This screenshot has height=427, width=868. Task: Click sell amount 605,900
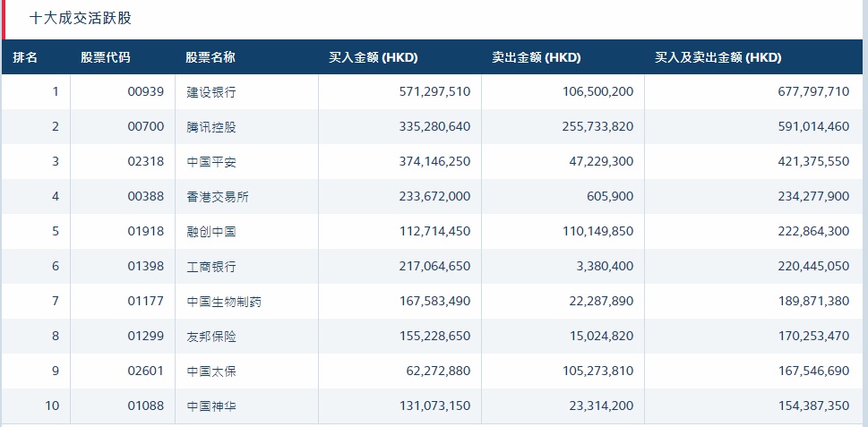click(610, 196)
